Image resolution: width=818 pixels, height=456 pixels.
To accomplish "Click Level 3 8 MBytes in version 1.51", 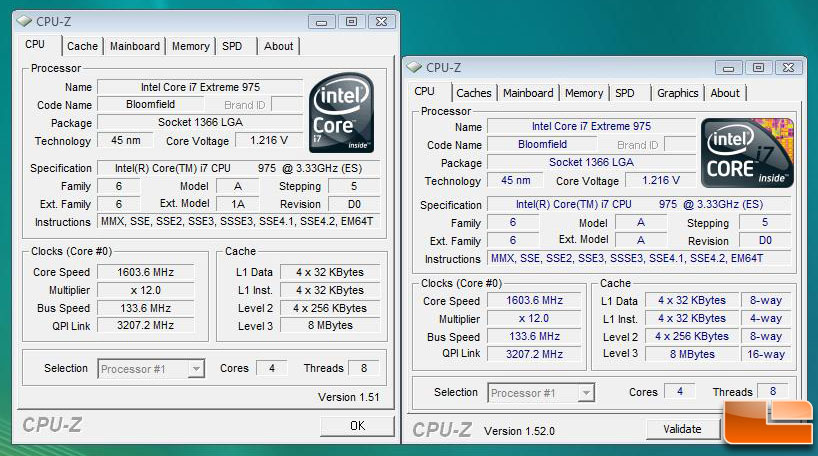I will point(330,326).
